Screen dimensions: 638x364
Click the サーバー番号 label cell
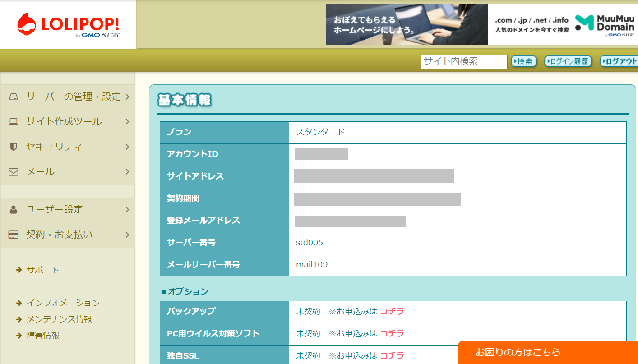(224, 243)
